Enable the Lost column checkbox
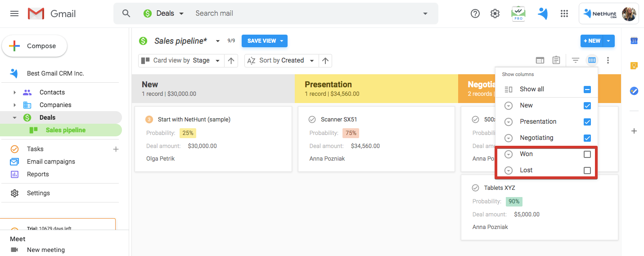This screenshot has height=256, width=644. (587, 171)
